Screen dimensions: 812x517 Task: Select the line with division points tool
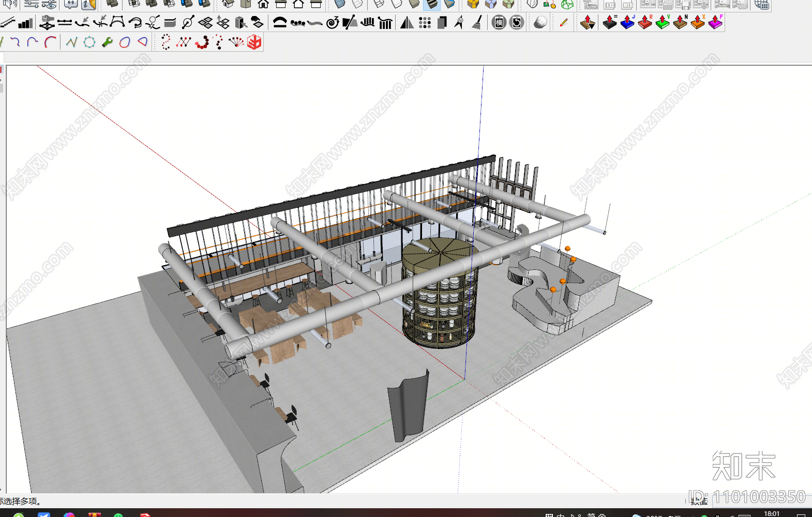[x=65, y=22]
